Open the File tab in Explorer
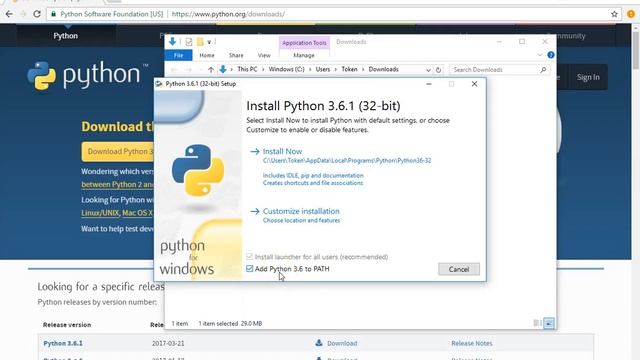 coord(178,55)
